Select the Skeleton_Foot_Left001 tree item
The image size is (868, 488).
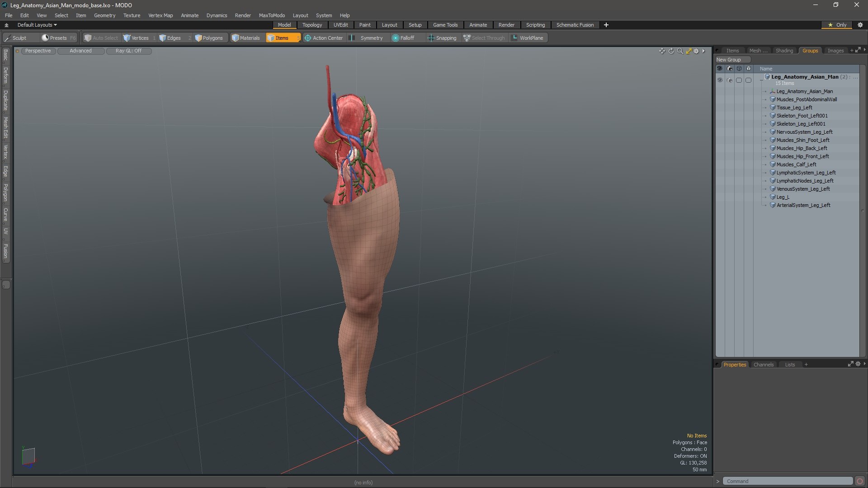point(802,116)
